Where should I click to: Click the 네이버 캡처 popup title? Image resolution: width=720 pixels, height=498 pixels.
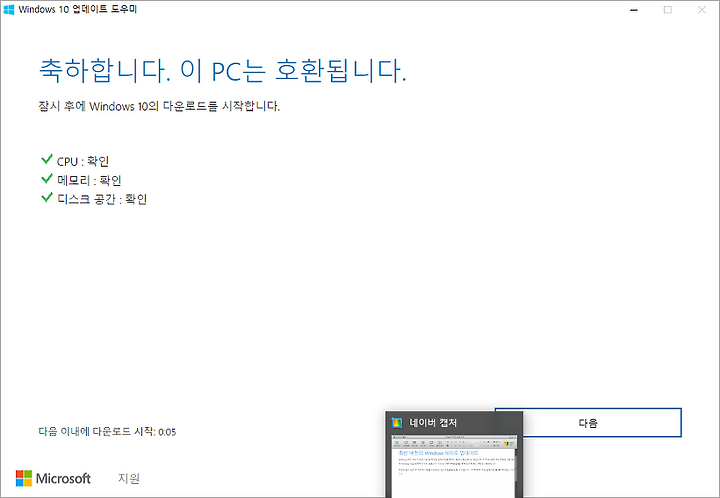click(433, 423)
